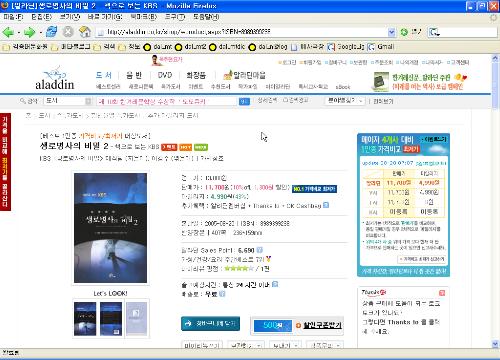Open the 도움말(H) menu
Image resolution: width=500 pixels, height=360 pixels.
tap(206, 17)
